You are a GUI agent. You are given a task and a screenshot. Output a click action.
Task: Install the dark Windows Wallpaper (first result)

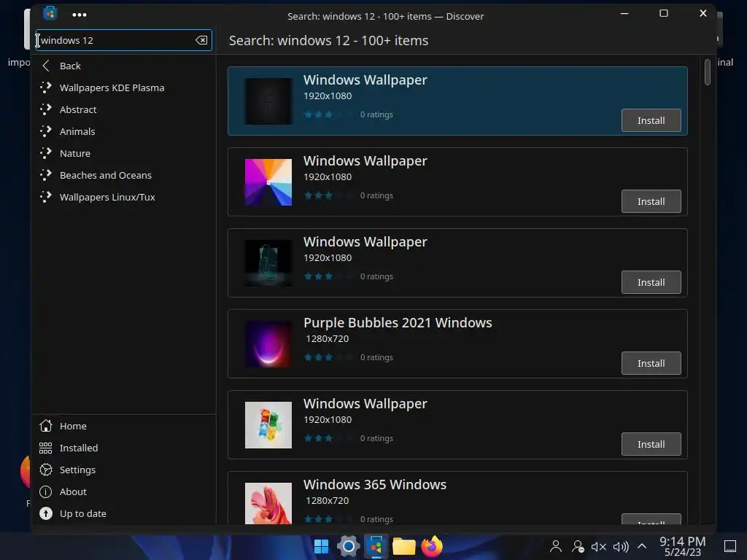click(651, 120)
